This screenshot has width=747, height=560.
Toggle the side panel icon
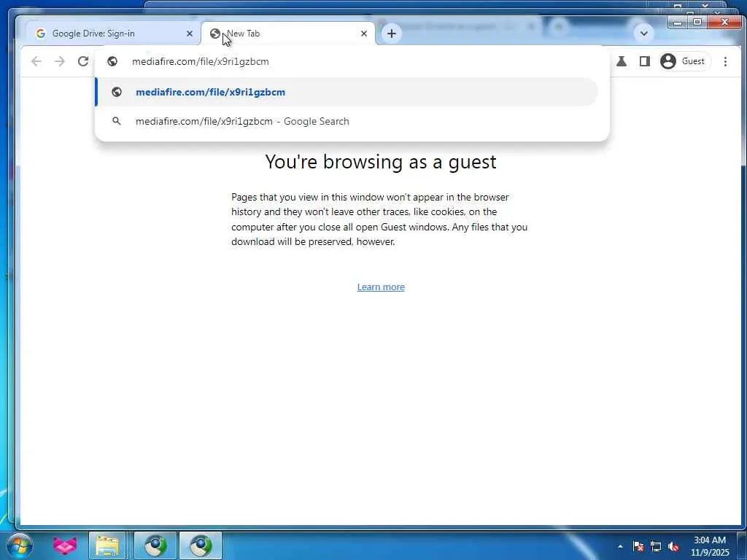point(645,61)
